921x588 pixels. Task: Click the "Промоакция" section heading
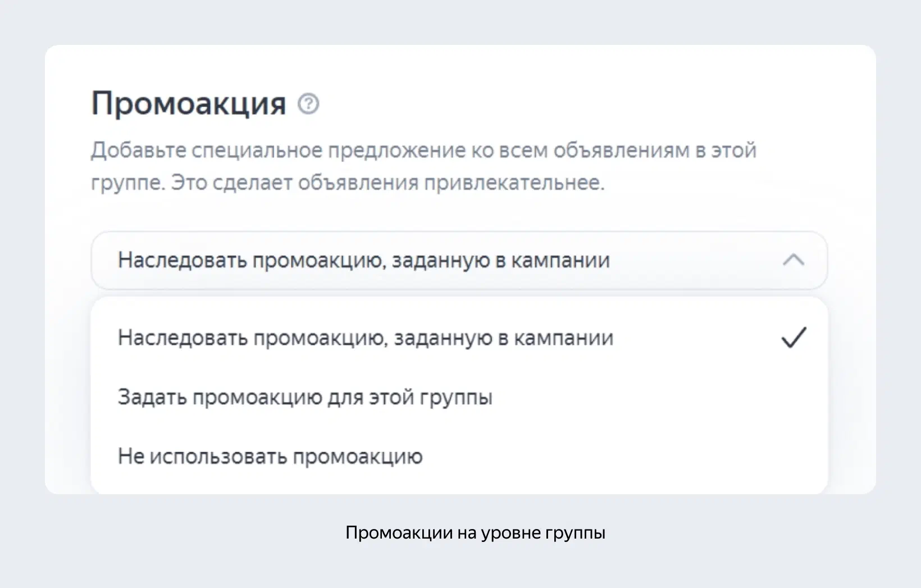coord(189,104)
